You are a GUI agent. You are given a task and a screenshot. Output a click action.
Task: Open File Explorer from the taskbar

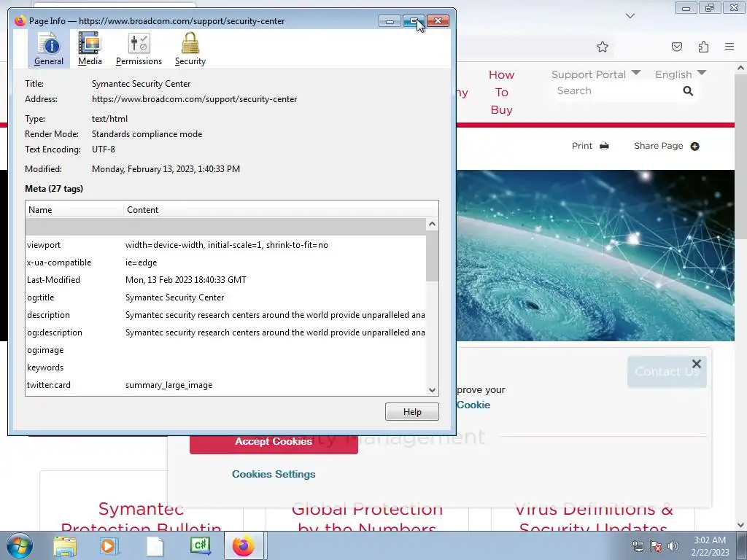tap(65, 545)
